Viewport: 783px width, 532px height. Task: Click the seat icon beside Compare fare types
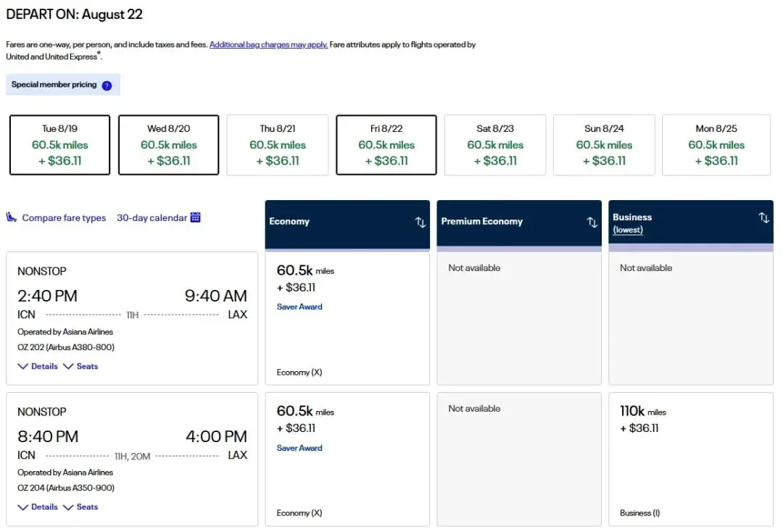click(12, 217)
